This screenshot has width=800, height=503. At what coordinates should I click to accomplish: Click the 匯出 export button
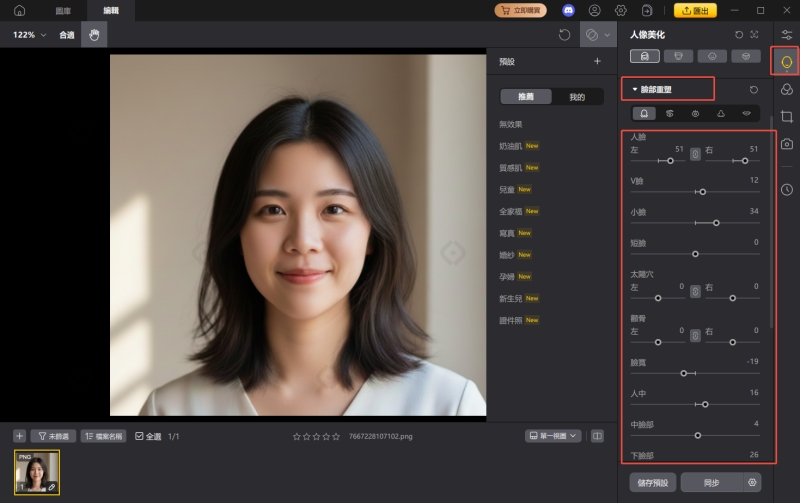(x=695, y=10)
